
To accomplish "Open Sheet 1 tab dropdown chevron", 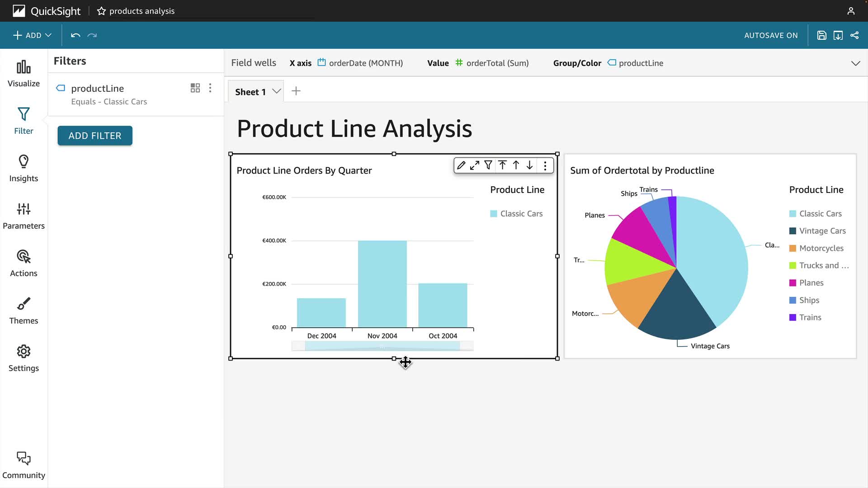I will (277, 91).
